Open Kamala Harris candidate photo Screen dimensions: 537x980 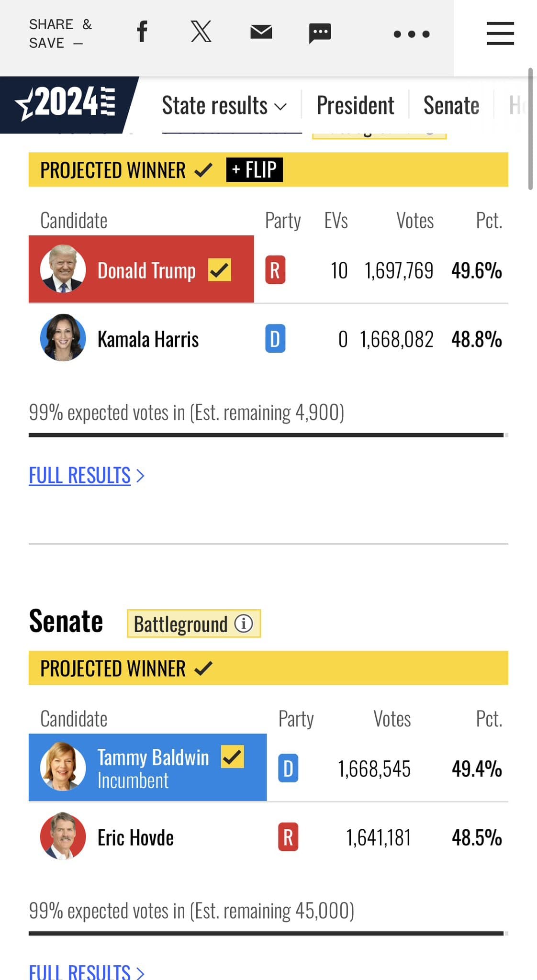tap(63, 338)
